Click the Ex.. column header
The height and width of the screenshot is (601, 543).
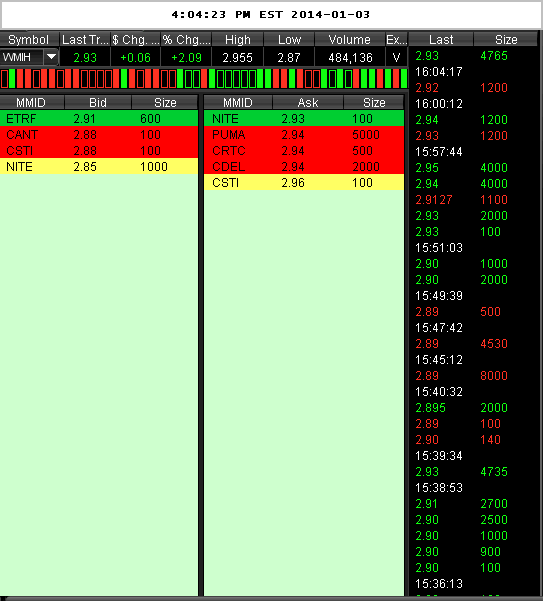[x=396, y=40]
